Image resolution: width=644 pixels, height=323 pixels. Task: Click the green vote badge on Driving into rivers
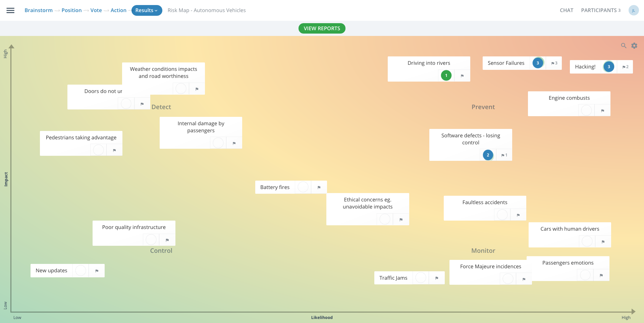(x=445, y=75)
